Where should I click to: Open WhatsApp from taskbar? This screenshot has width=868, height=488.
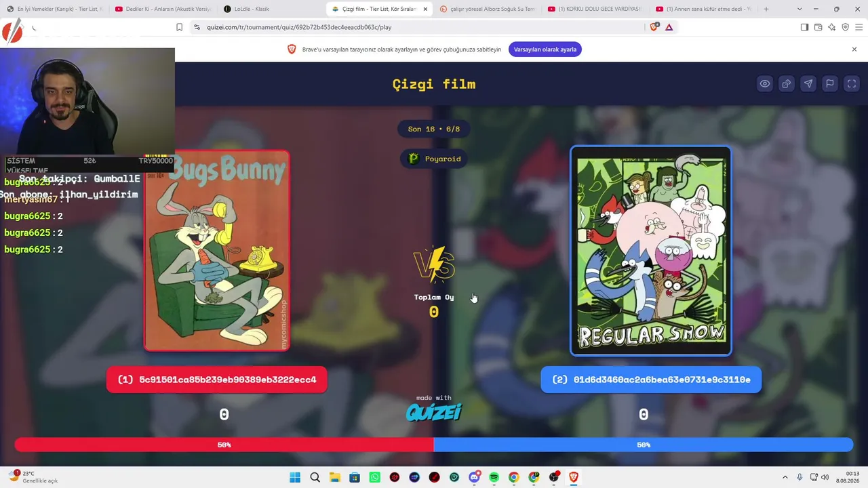click(x=375, y=477)
